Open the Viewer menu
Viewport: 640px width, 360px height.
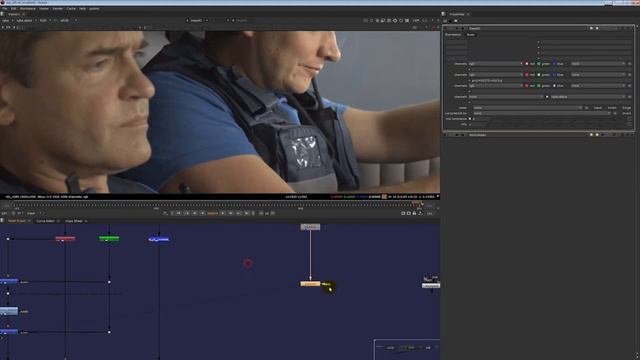click(x=44, y=8)
